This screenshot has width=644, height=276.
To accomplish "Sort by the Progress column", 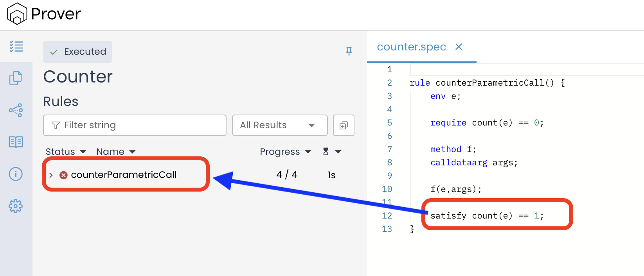I will pos(285,152).
